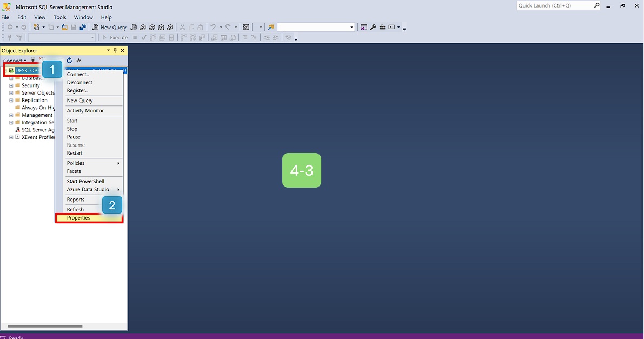Open the Window menu

pos(83,17)
